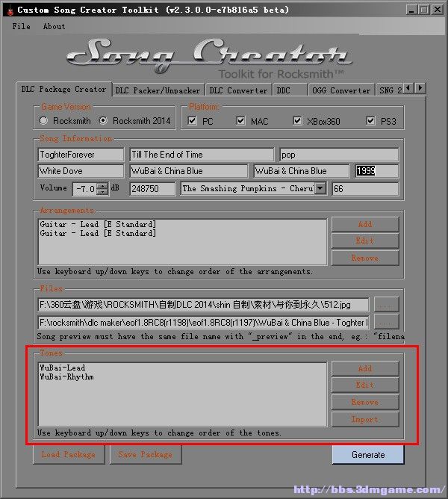Click Remove in Tones section
448x499 pixels.
click(365, 402)
